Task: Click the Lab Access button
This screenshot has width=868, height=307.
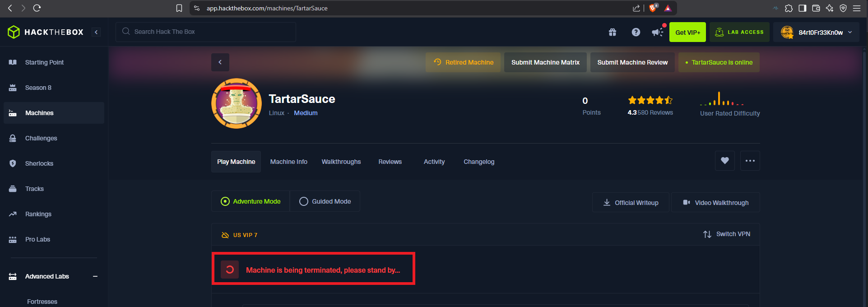Action: (x=739, y=32)
